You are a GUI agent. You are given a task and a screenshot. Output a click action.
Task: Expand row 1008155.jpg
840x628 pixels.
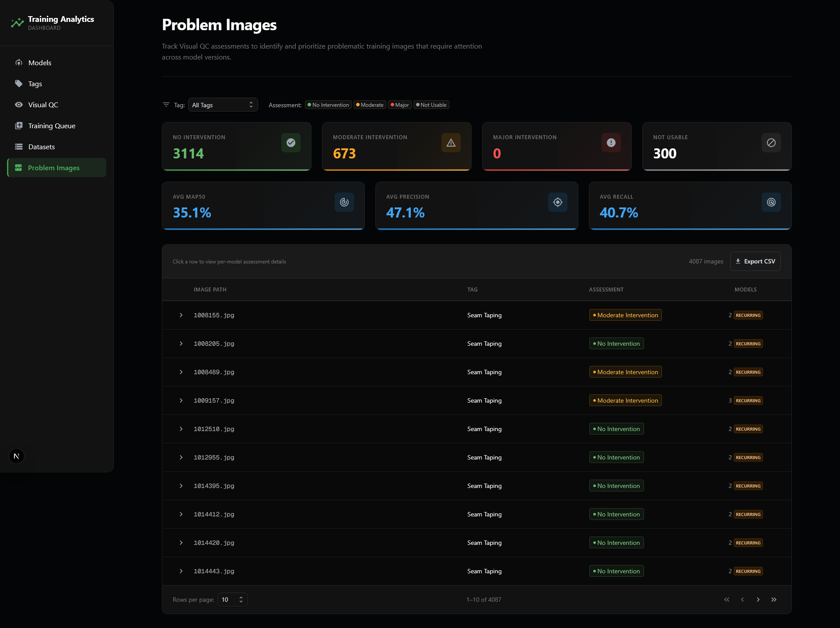click(x=181, y=315)
